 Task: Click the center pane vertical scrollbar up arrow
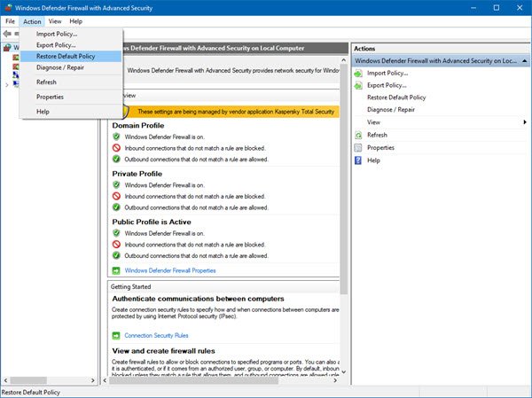click(344, 60)
